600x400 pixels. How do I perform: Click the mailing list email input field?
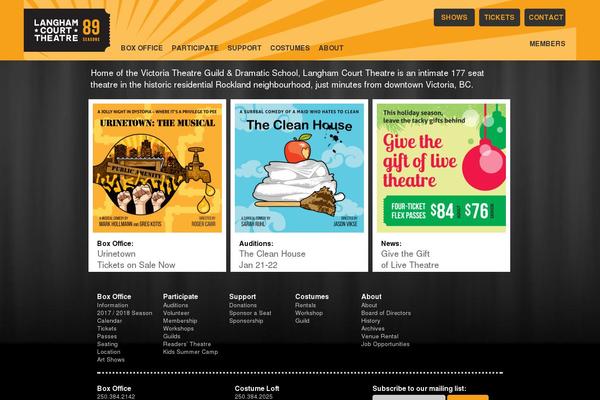pos(409,398)
